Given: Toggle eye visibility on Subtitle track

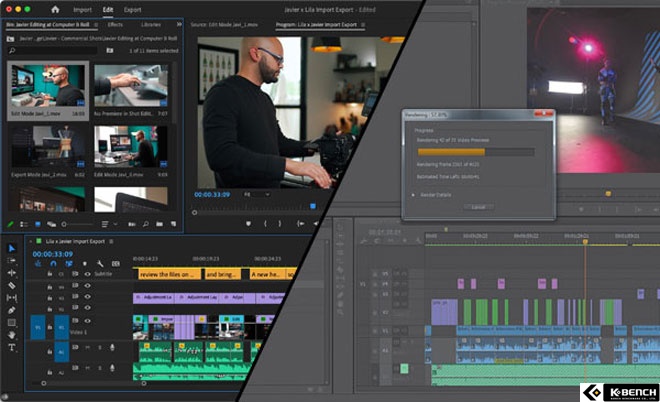Looking at the screenshot, I should (87, 273).
